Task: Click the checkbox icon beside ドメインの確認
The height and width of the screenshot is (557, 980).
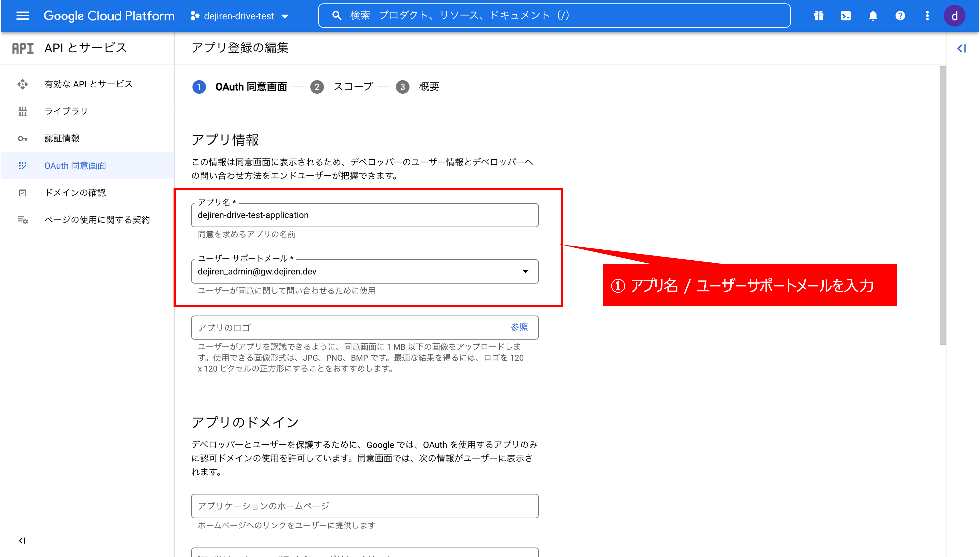Action: [23, 193]
